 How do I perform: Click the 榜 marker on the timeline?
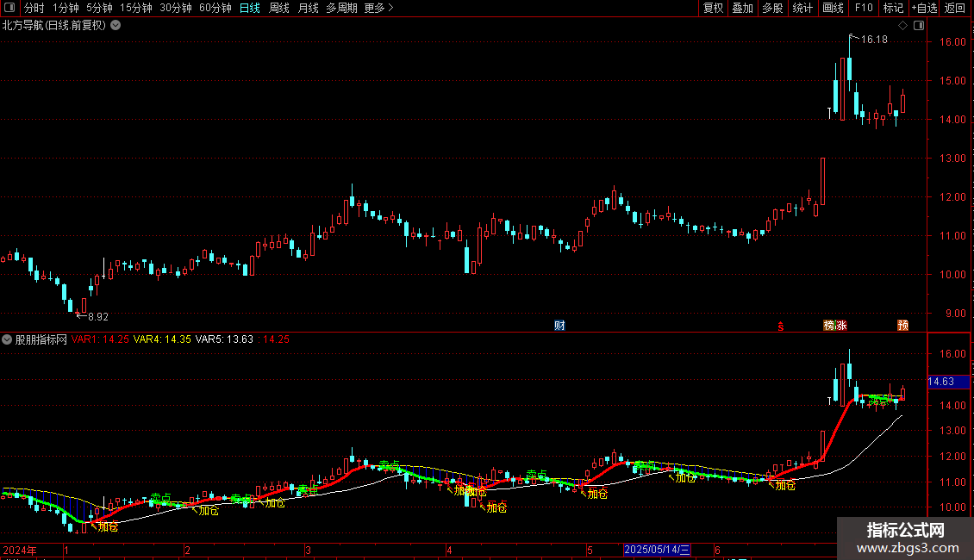point(829,326)
